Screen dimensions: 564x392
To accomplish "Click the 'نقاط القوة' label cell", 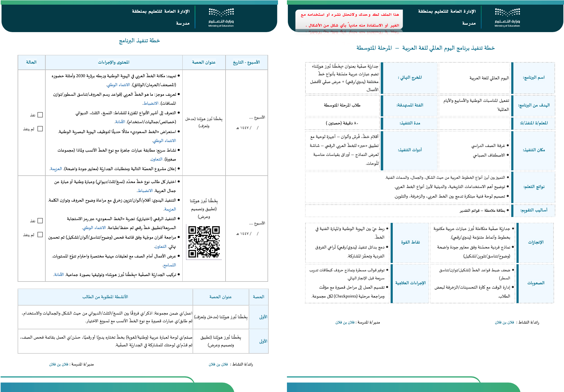I will [410, 242].
